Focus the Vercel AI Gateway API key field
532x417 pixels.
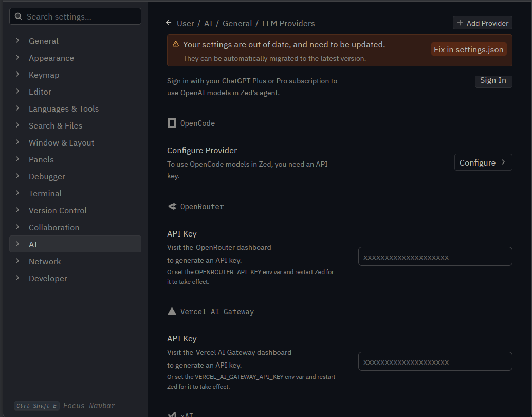tap(435, 361)
